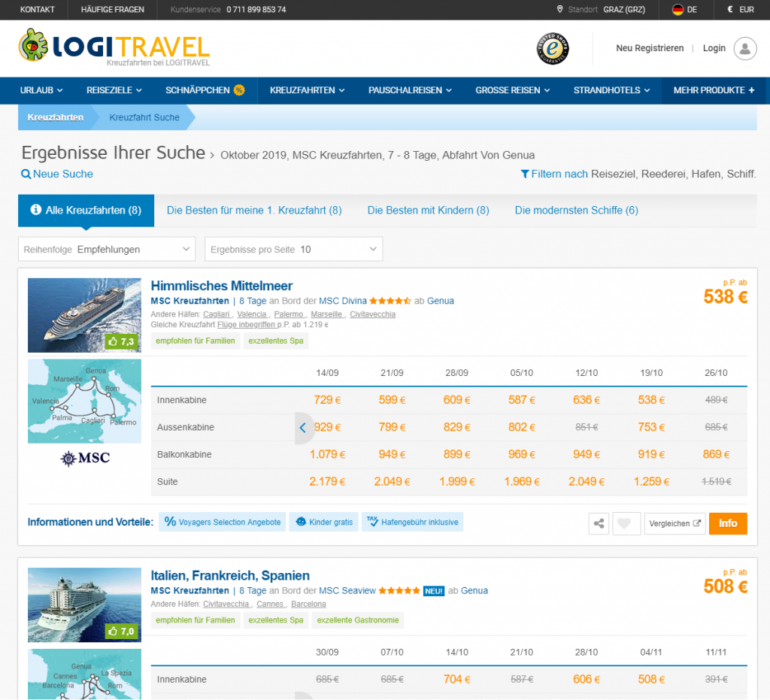Click the Login link
770x700 pixels.
click(714, 48)
